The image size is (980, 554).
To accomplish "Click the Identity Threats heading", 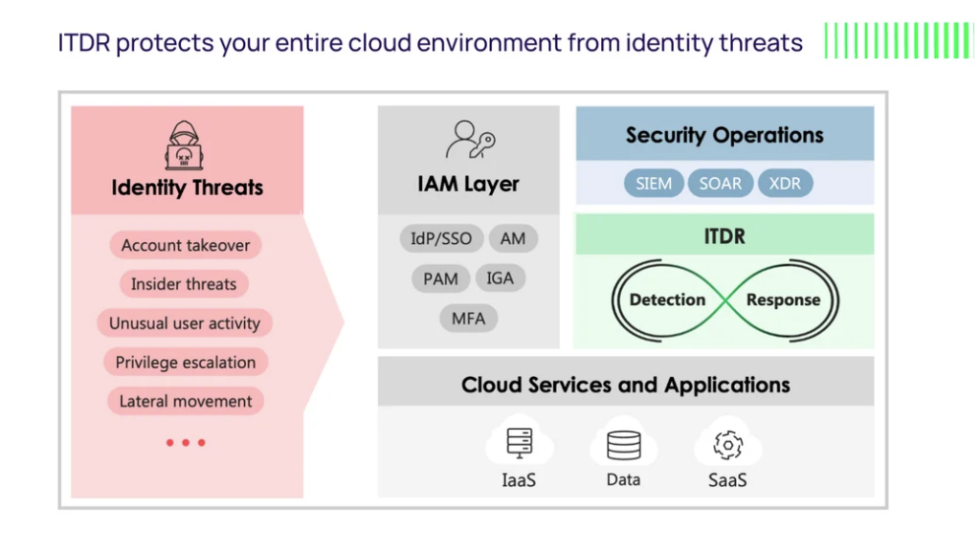I will pyautogui.click(x=187, y=188).
